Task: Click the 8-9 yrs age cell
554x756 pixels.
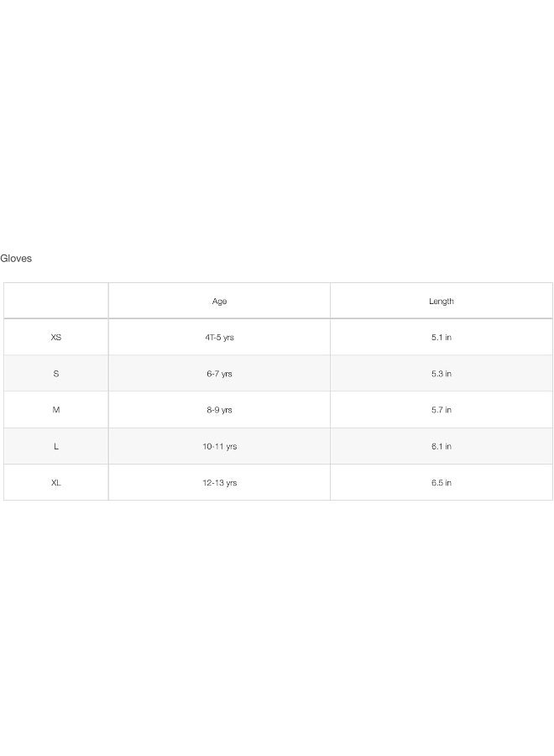Action: (x=219, y=410)
